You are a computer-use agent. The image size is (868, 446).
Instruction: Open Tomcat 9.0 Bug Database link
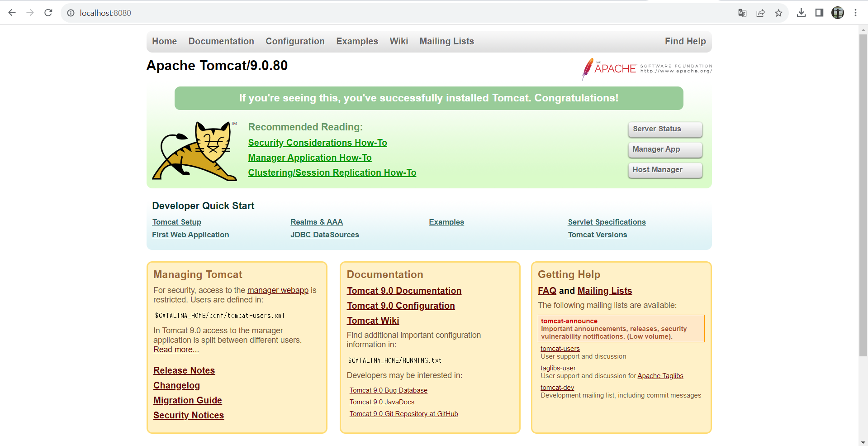click(388, 390)
